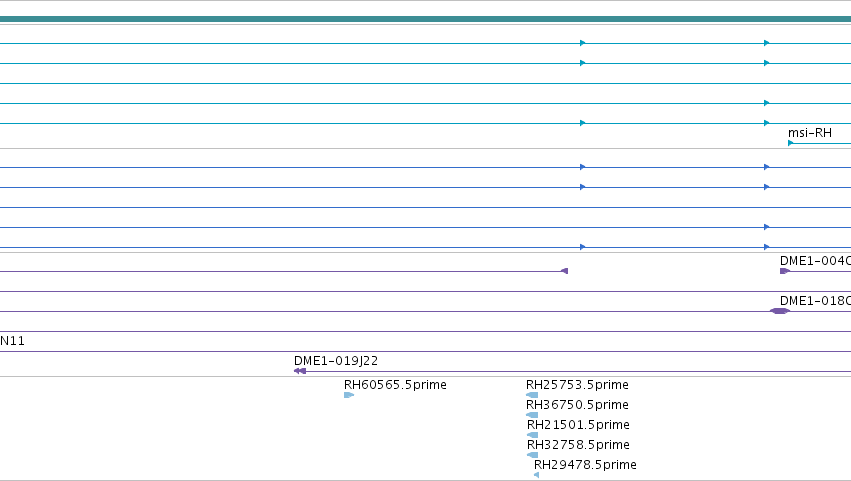Click the DME1-004C purple arrow glyph
The image size is (851, 481).
pos(785,271)
